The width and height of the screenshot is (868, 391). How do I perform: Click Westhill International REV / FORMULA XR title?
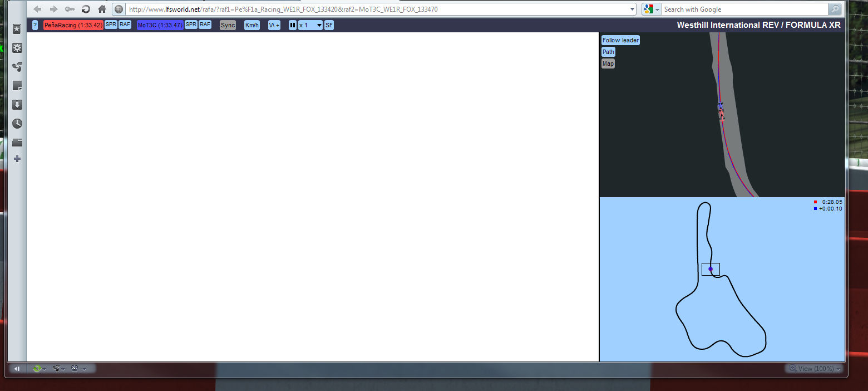point(759,25)
